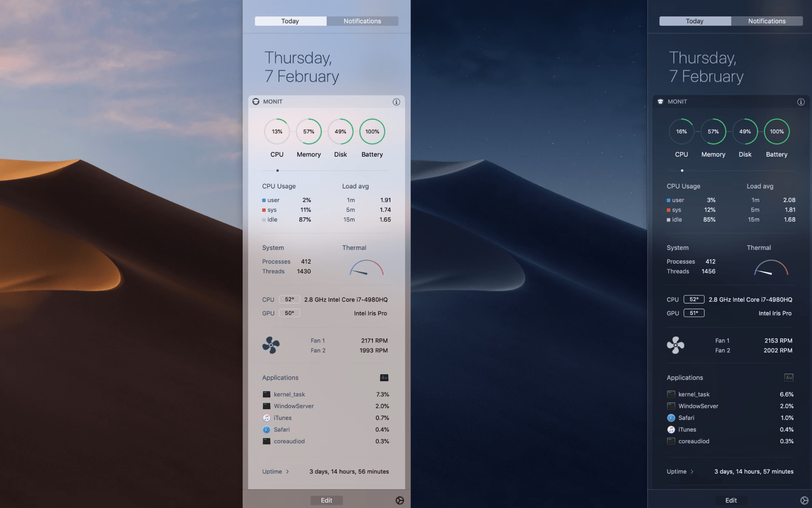Click Fan 1 2171 RPM reading

tap(374, 340)
